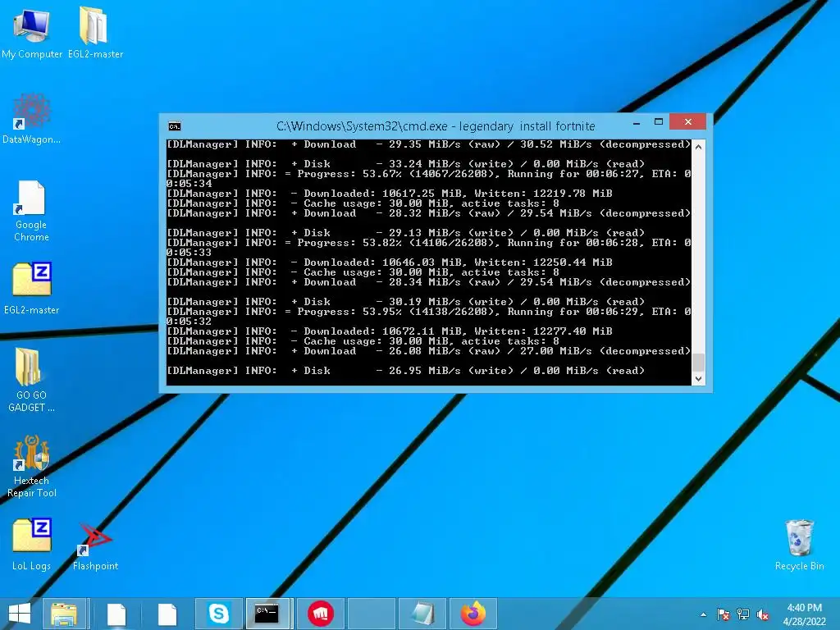Open Firefox from the taskbar

[x=473, y=614]
